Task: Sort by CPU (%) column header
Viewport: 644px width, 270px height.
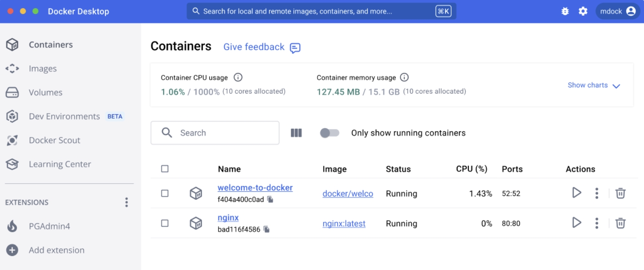Action: pos(471,169)
